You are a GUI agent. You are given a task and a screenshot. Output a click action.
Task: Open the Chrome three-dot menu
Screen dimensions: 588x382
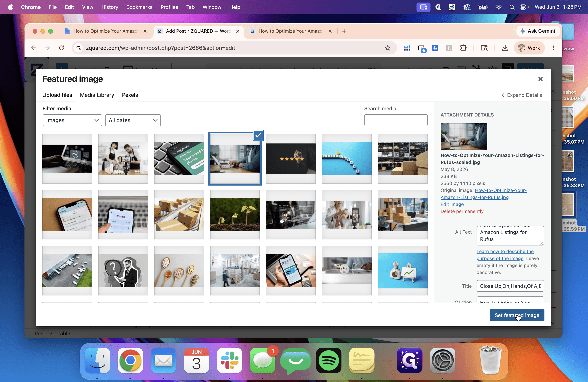553,48
